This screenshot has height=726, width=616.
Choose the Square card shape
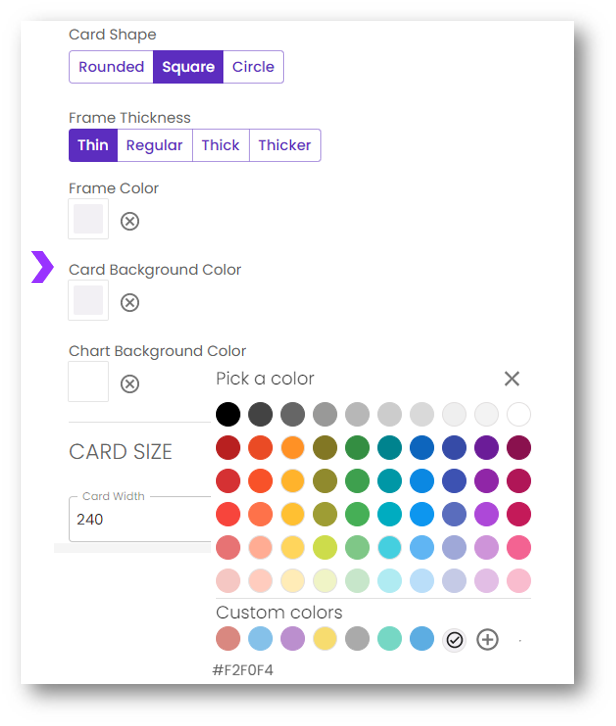click(188, 67)
